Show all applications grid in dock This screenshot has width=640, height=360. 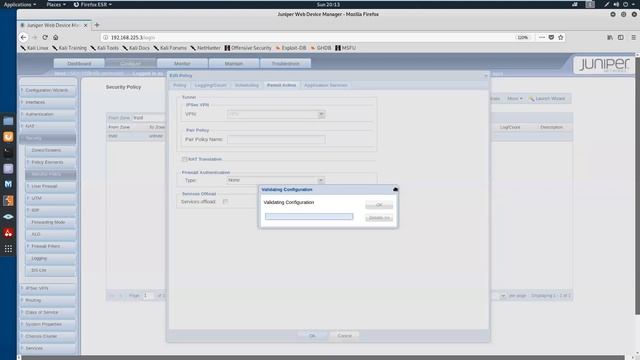click(x=8, y=249)
